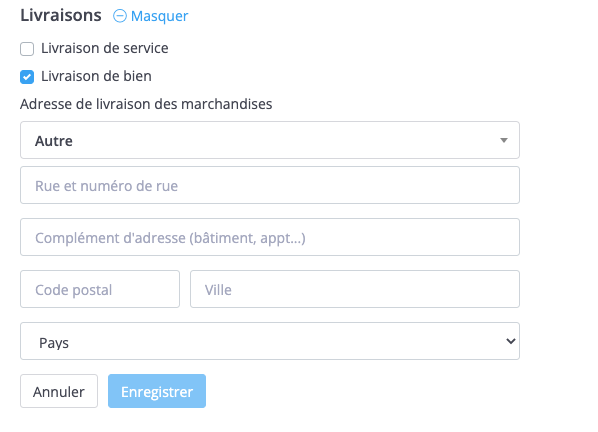
Task: Open the Autre address type dropdown
Action: tap(270, 140)
